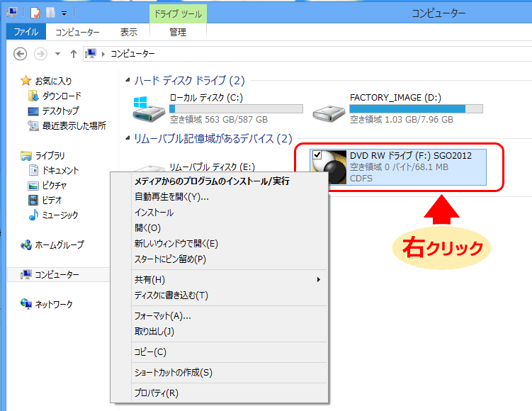Viewport: 532px width, 411px height.
Task: Go up one folder level
Action: [x=73, y=54]
